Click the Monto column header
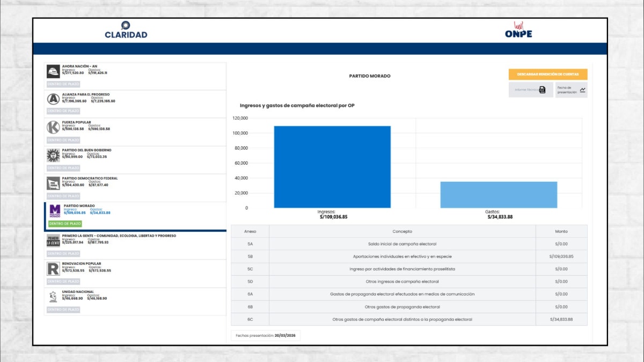The width and height of the screenshot is (644, 362). coord(561,231)
